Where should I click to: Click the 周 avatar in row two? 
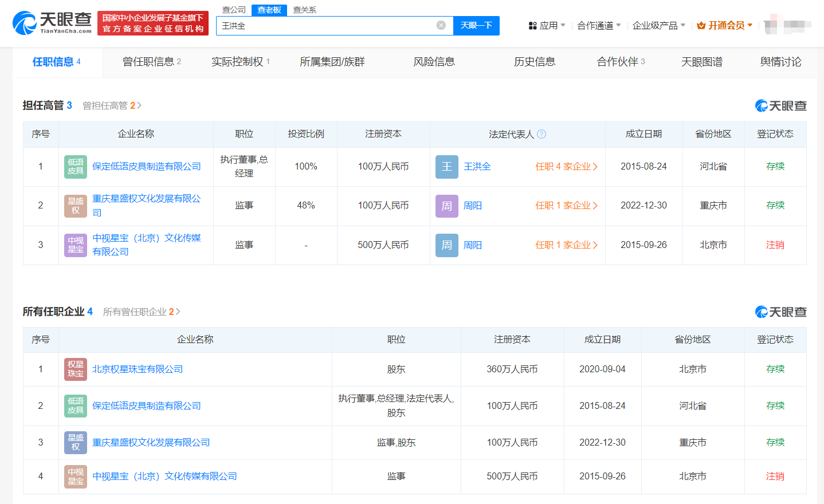pyautogui.click(x=446, y=206)
